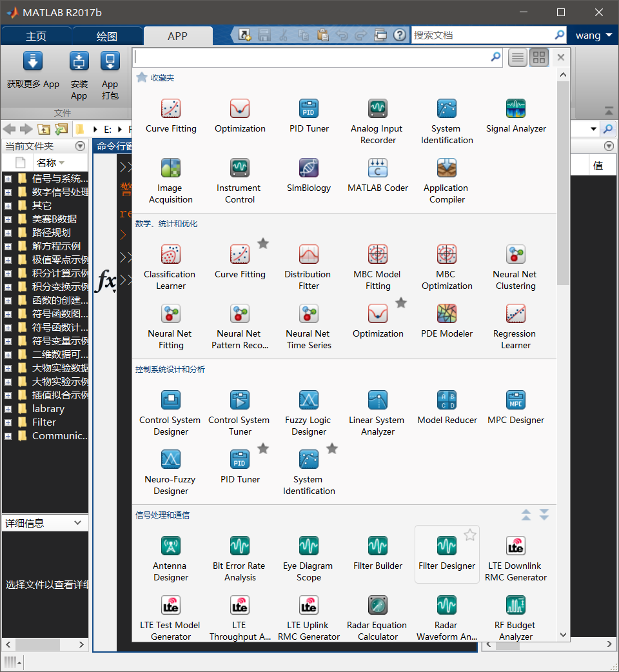Open Image Acquisition app

pos(171,181)
